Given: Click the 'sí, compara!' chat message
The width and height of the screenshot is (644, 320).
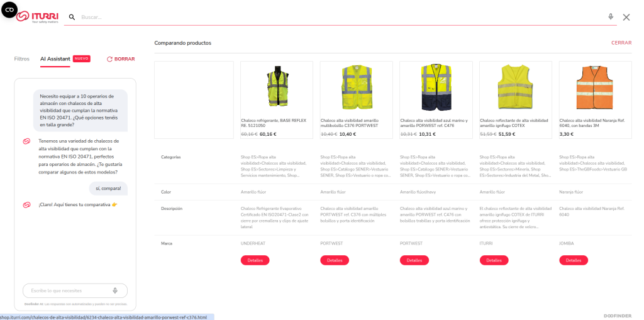Looking at the screenshot, I should [x=108, y=189].
